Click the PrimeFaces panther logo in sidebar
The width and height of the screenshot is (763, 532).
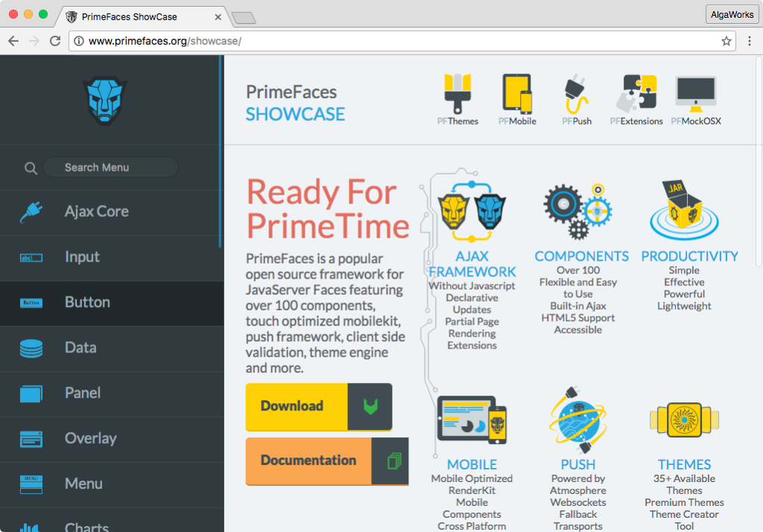tap(104, 101)
